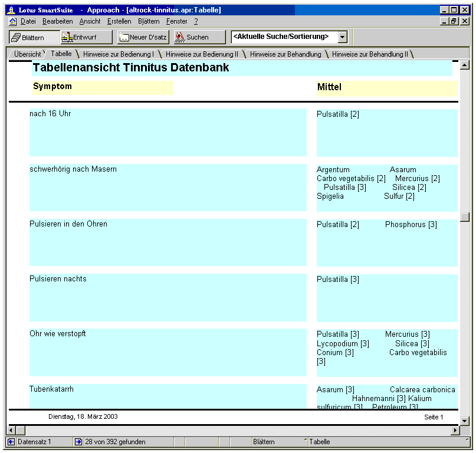Switch to Entwurf design mode
This screenshot has width=476, height=453.
coord(87,37)
